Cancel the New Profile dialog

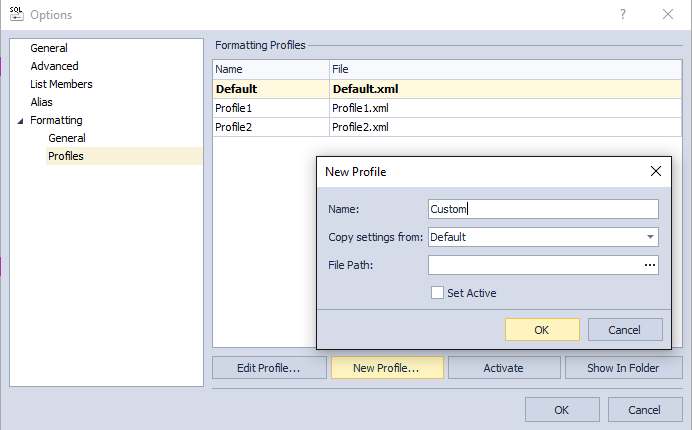pyautogui.click(x=625, y=330)
